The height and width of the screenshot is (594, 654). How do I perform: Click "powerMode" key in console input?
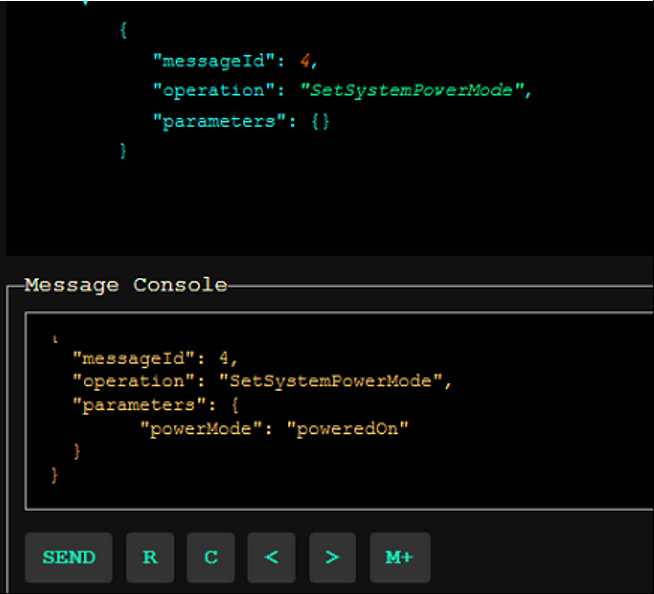(x=201, y=429)
